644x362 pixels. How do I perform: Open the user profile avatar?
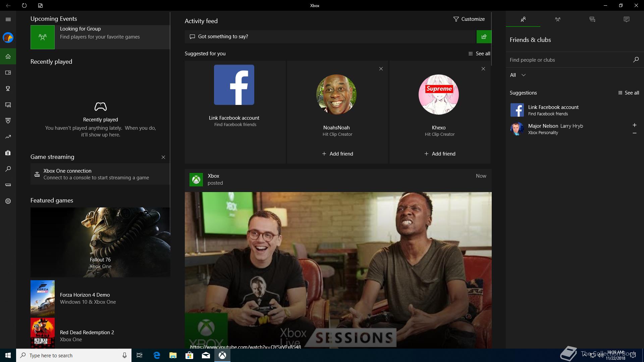[x=8, y=38]
